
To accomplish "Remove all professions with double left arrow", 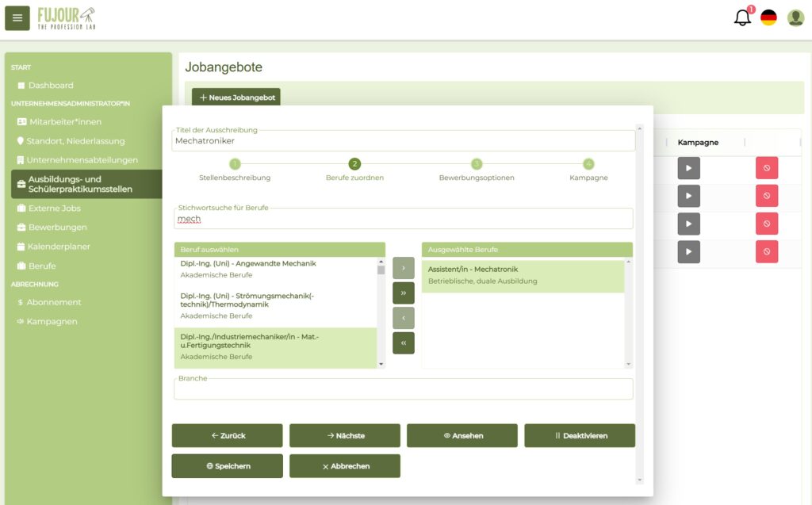I will (x=404, y=342).
